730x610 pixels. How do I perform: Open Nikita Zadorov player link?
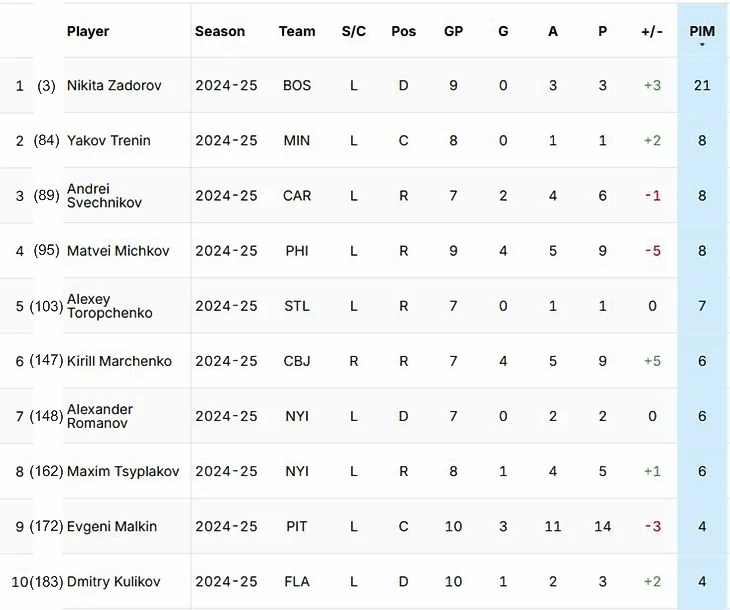point(114,86)
